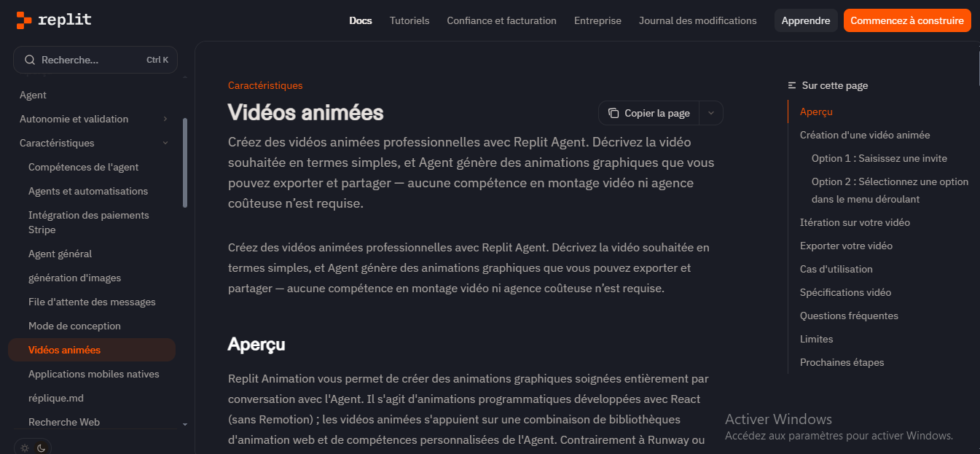This screenshot has height=454, width=980.
Task: Open Confiance et facturation menu item
Action: pyautogui.click(x=501, y=20)
